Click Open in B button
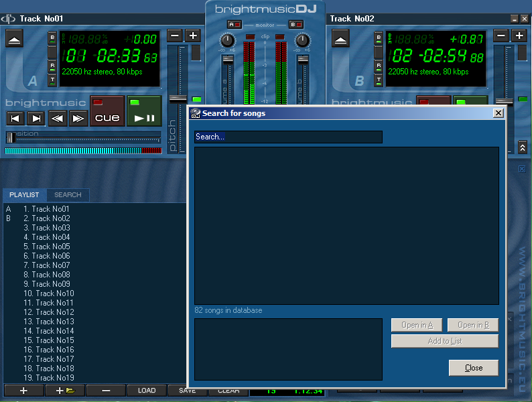Viewport: 532px width, 402px height. 473,325
